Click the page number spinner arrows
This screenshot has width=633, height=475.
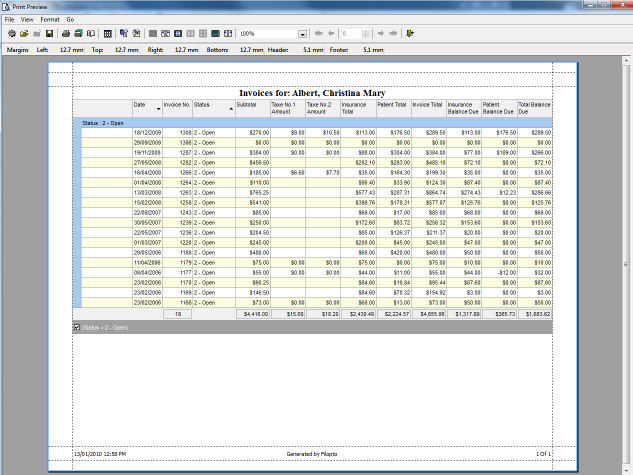tap(366, 34)
